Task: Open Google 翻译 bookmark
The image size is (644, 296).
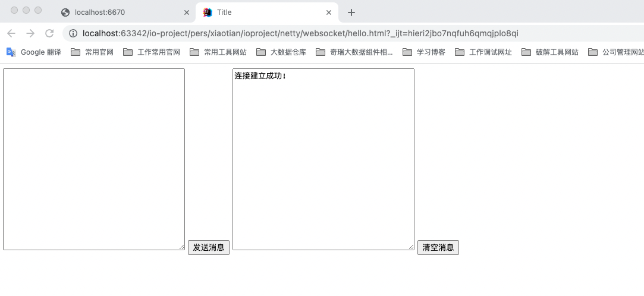Action: 34,52
